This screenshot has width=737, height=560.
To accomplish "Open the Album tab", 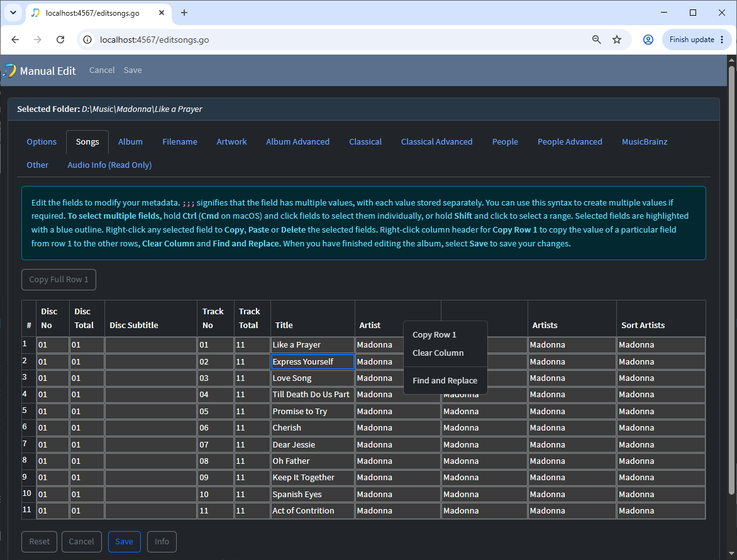I will pos(130,142).
